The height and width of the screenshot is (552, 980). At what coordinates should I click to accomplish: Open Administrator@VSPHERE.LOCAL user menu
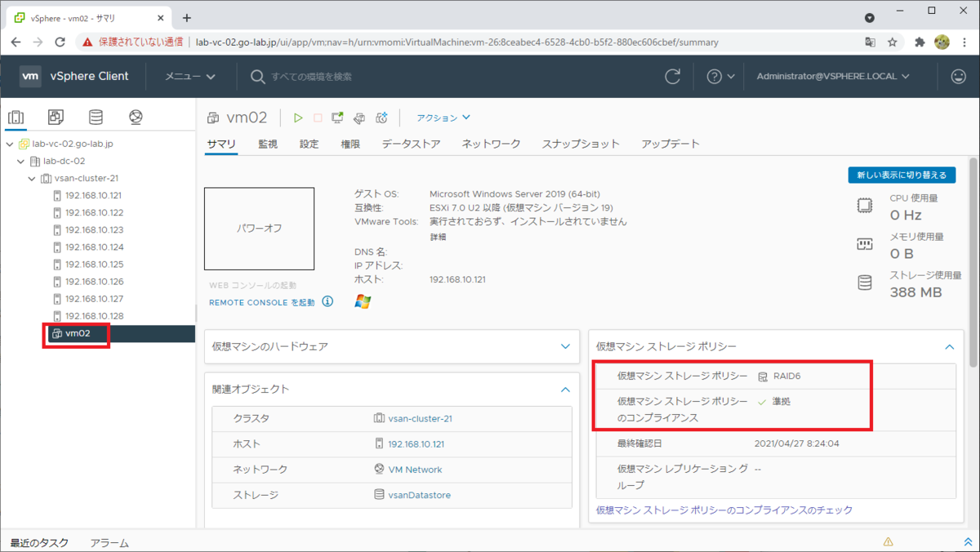coord(833,76)
